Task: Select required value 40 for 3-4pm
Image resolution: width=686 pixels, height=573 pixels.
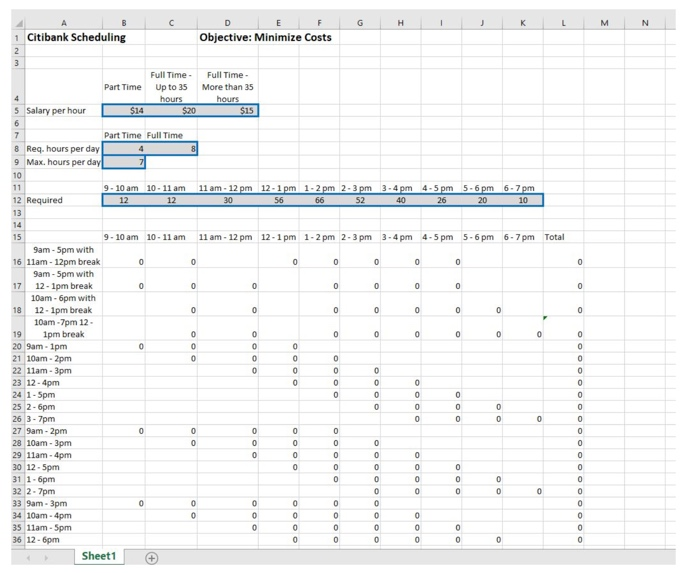Action: point(401,200)
